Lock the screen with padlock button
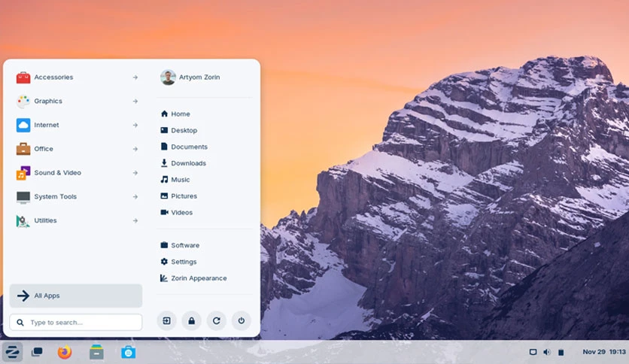 pyautogui.click(x=191, y=320)
